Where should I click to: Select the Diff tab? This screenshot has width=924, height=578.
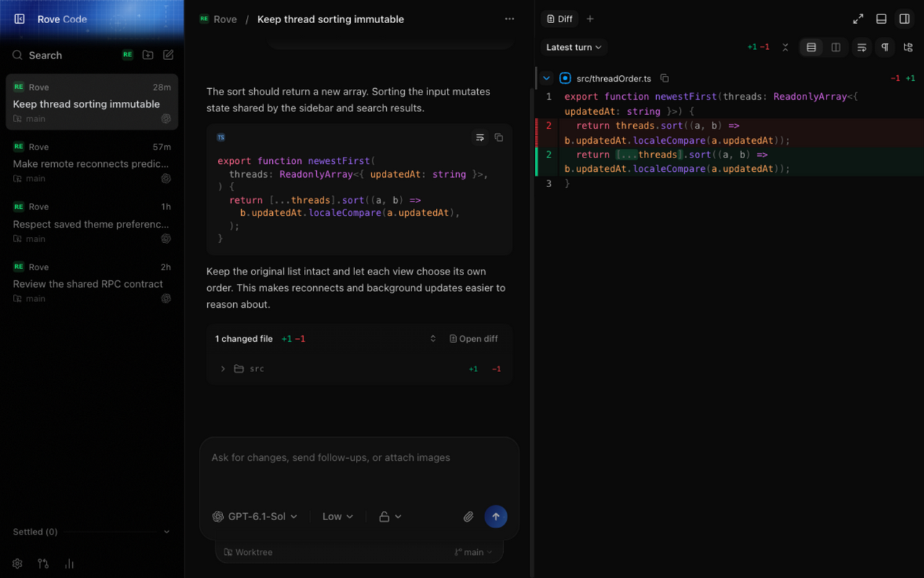pos(559,19)
